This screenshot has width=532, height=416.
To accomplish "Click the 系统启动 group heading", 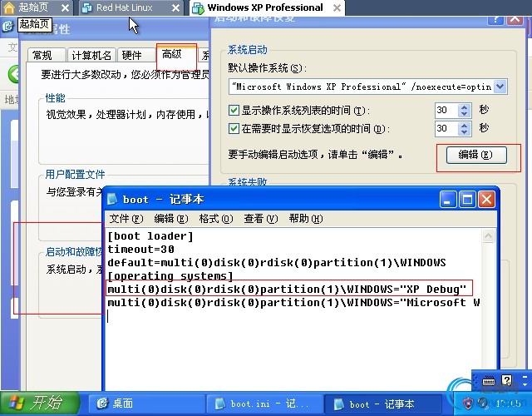I will click(x=248, y=50).
